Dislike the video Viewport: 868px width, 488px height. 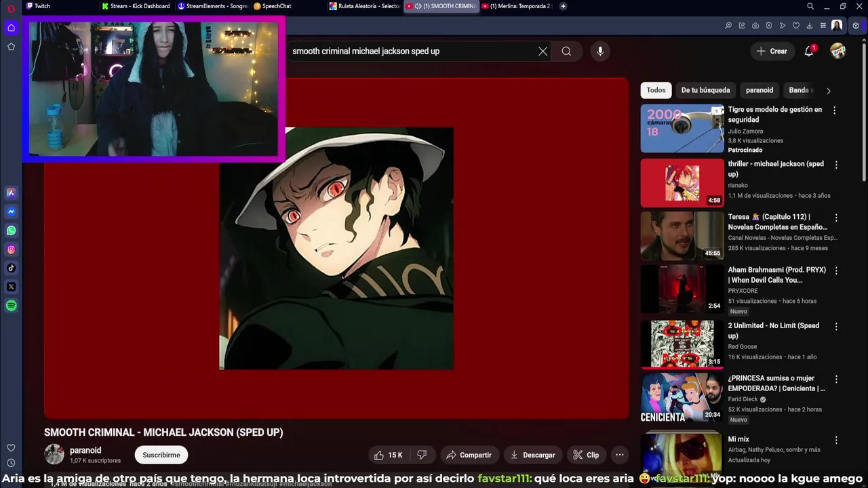[x=422, y=455]
